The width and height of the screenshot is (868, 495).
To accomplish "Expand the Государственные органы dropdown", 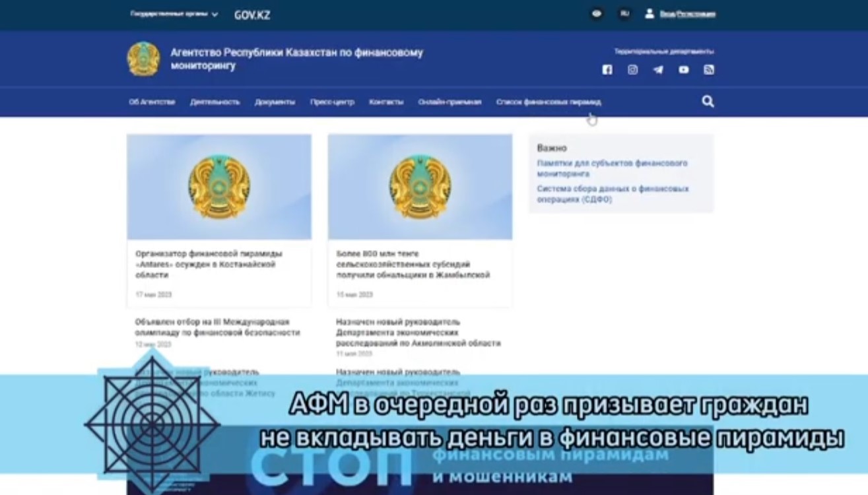I will point(174,14).
